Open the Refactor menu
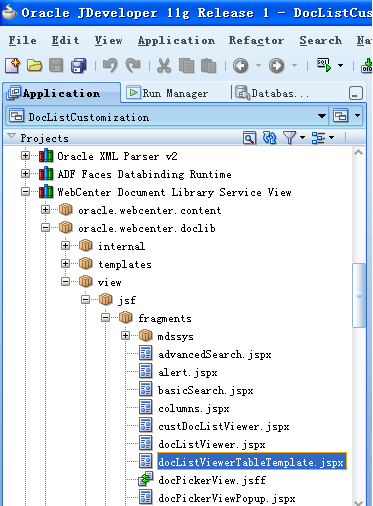Image resolution: width=373 pixels, height=506 pixels. tap(256, 40)
